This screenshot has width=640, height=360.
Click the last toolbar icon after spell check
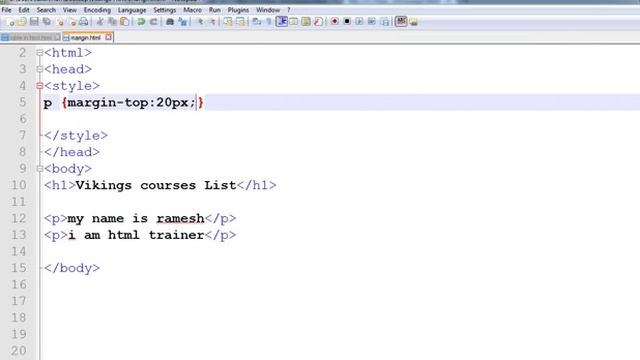413,22
